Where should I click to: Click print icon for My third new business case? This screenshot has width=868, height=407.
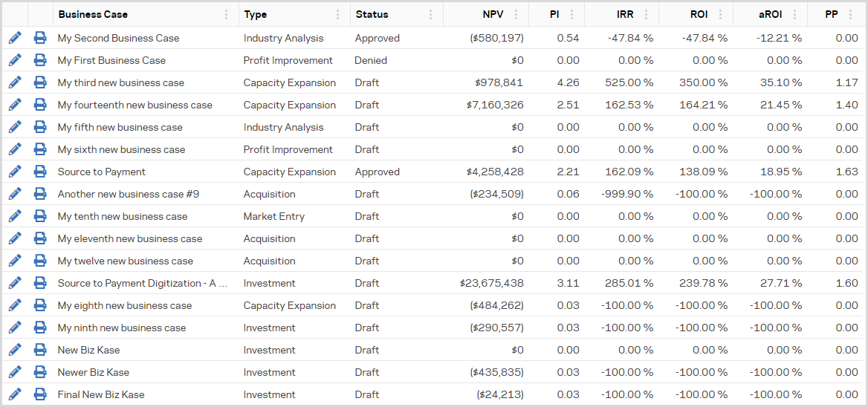(x=40, y=82)
